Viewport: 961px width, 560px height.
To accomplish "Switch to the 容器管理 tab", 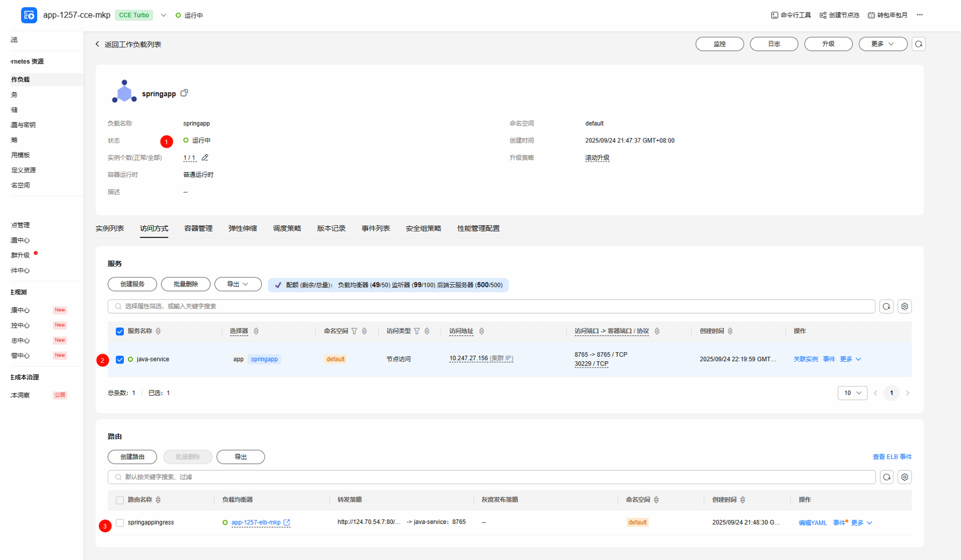I will pyautogui.click(x=198, y=229).
